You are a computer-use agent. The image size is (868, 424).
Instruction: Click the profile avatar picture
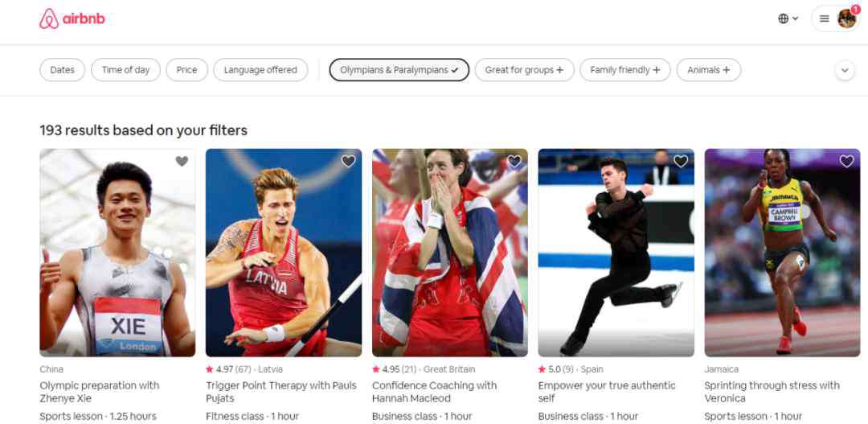click(846, 19)
